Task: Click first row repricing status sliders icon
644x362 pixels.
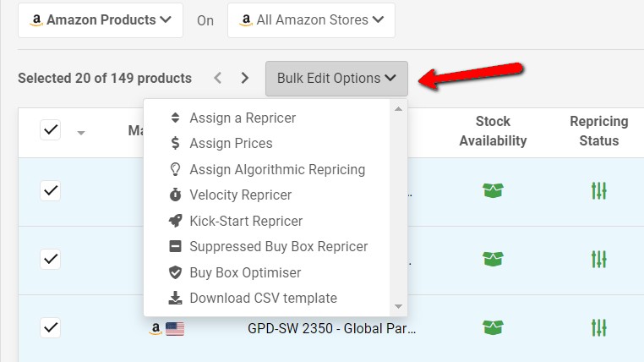Action: (x=599, y=190)
